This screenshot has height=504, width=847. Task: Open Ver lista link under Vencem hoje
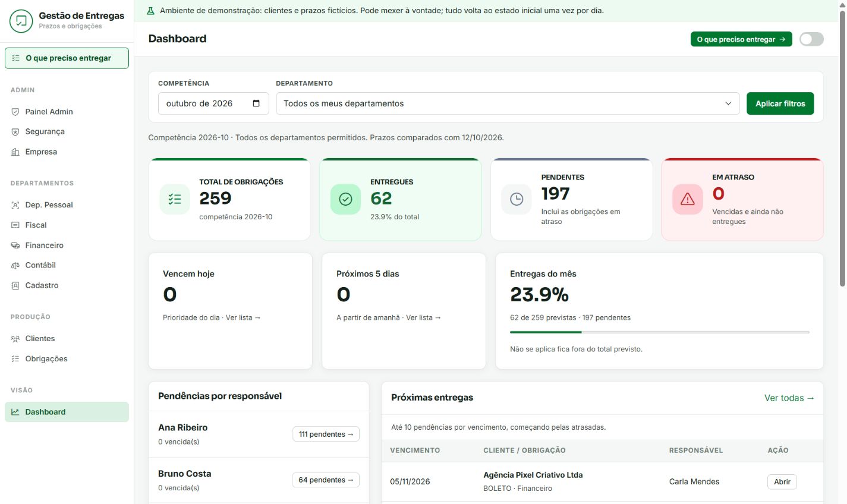(243, 318)
